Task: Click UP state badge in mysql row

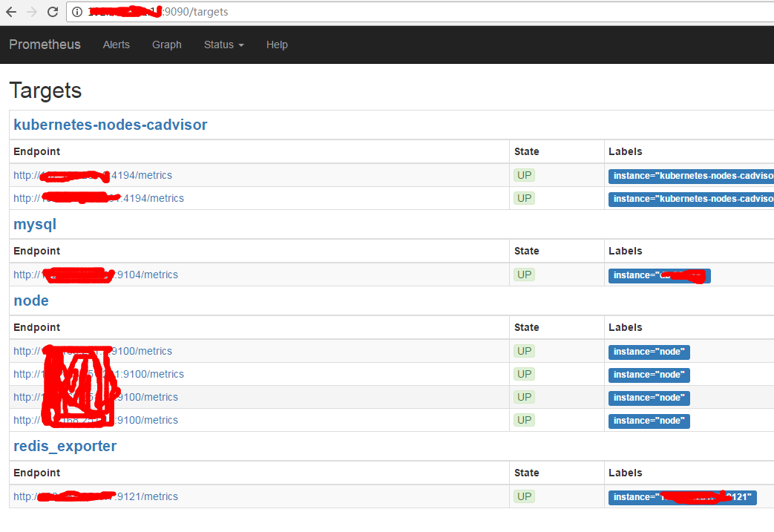Action: [x=524, y=275]
